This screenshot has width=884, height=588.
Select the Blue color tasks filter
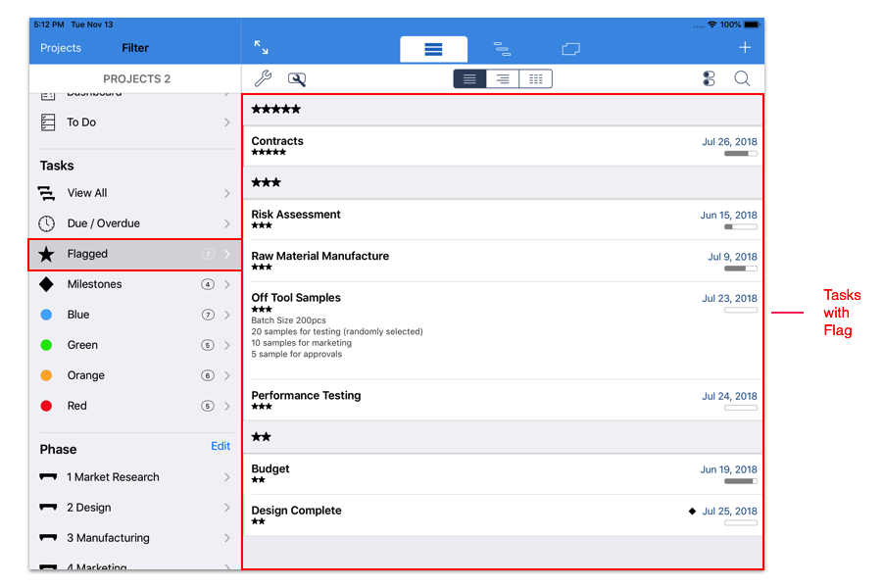pos(78,315)
